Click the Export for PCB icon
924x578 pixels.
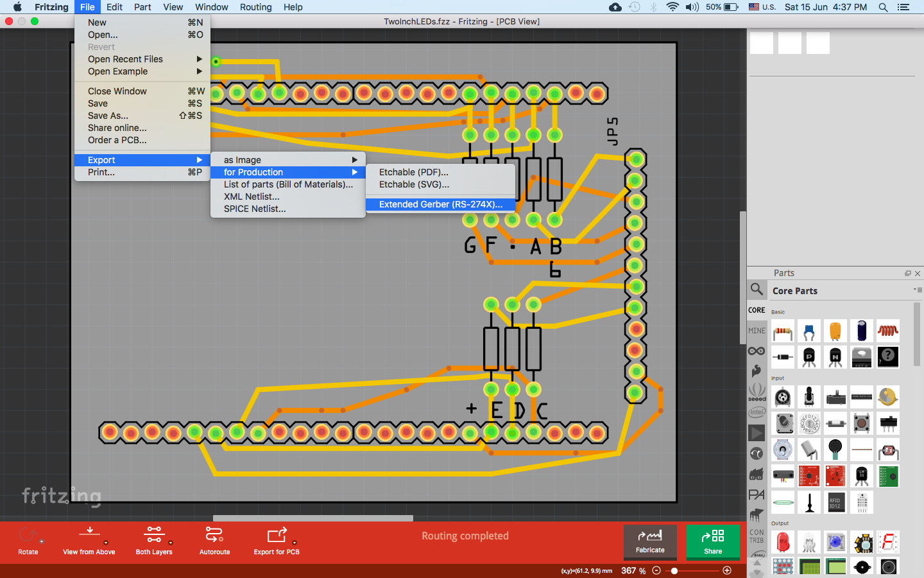(x=277, y=535)
